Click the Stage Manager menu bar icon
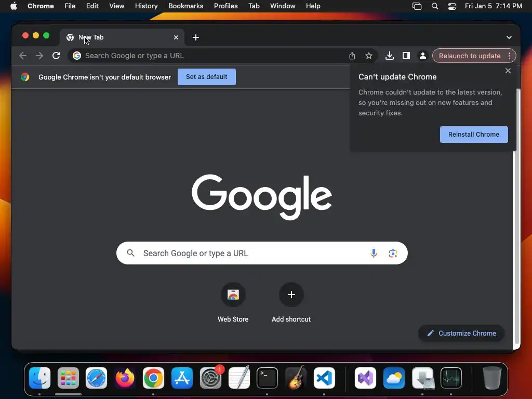532x399 pixels. pos(417,6)
